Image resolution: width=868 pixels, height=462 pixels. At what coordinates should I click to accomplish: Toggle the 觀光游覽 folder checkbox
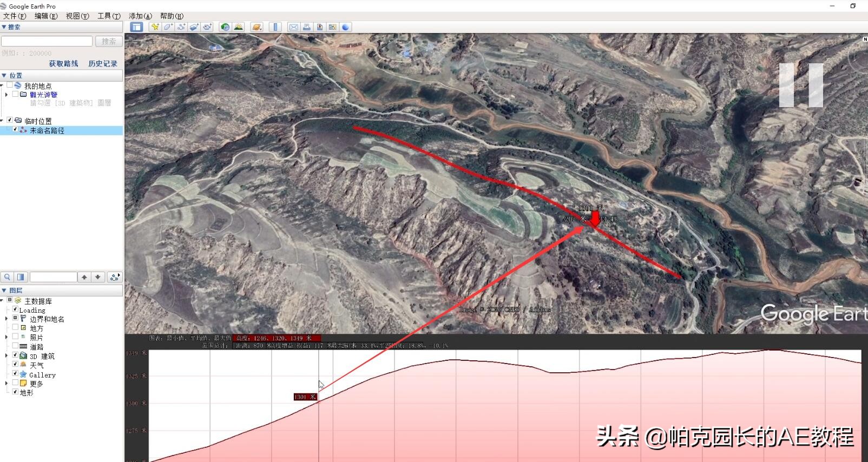15,94
